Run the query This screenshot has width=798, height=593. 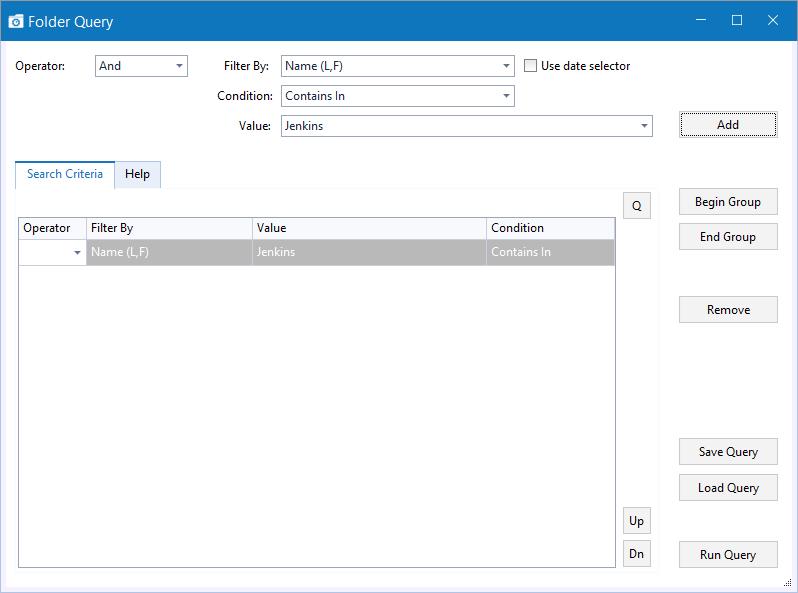(x=728, y=554)
